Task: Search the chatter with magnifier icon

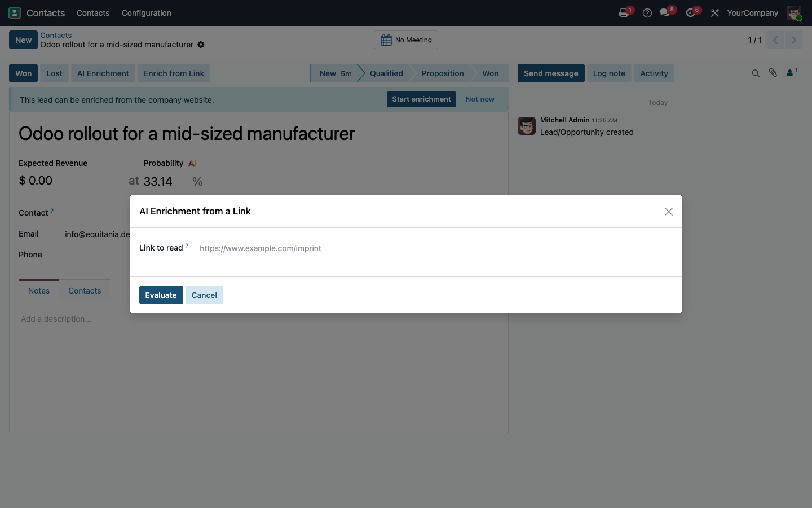Action: 756,73
